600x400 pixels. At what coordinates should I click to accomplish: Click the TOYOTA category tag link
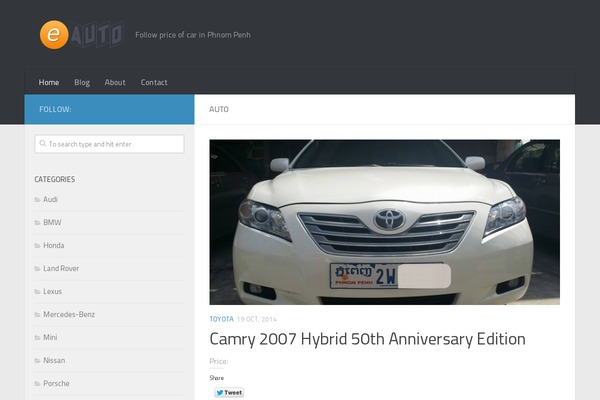(222, 319)
